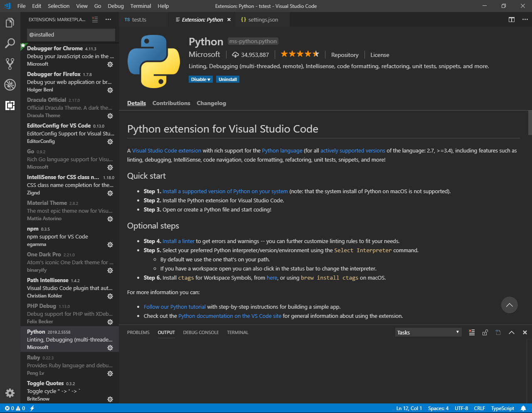Viewport: 532px width, 413px height.
Task: Open the Debug menu
Action: coord(116,6)
